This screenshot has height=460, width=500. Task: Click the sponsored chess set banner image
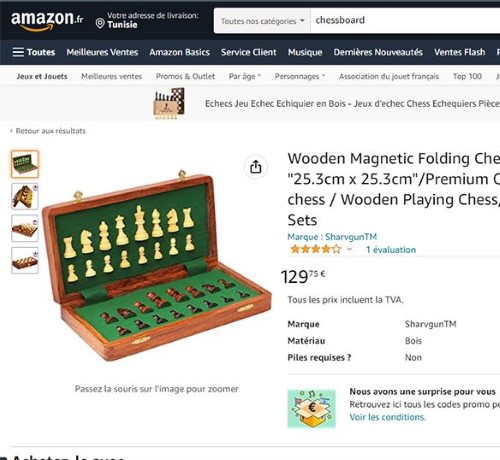click(x=169, y=103)
